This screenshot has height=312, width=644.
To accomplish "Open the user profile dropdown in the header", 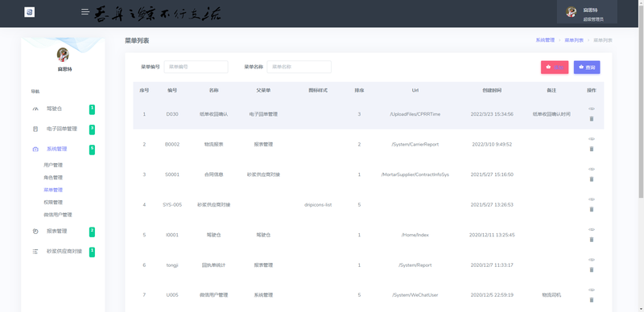I will pyautogui.click(x=587, y=12).
